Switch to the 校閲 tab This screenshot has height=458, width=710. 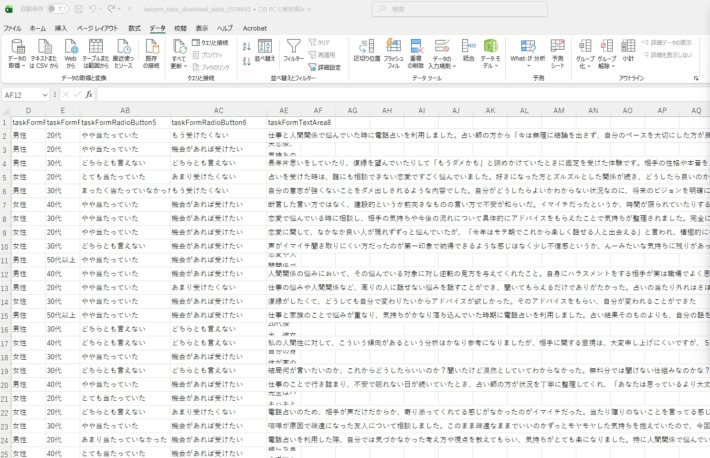(181, 28)
